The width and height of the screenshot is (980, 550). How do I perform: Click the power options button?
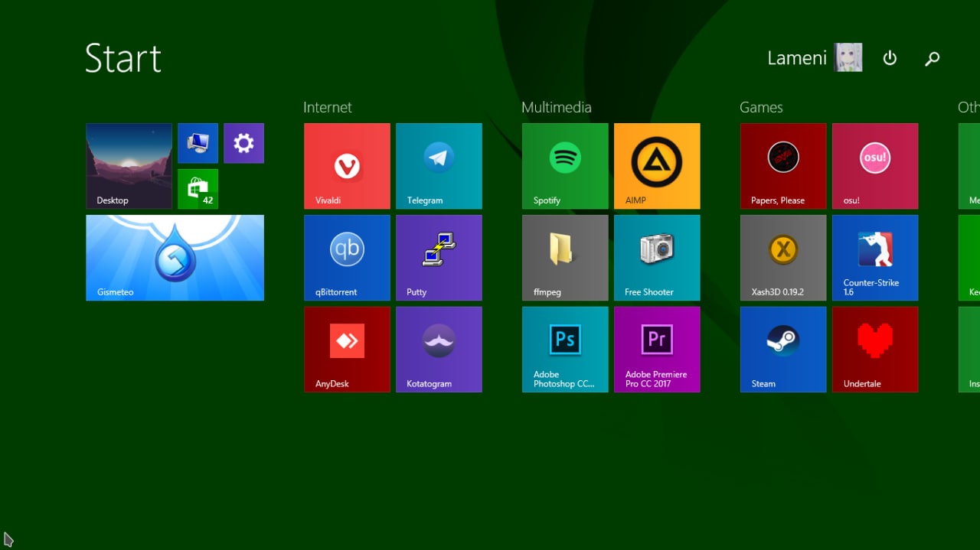[x=890, y=58]
